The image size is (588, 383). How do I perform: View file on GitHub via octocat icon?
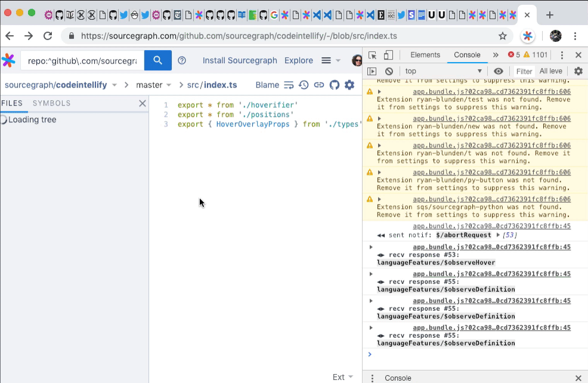(x=334, y=85)
